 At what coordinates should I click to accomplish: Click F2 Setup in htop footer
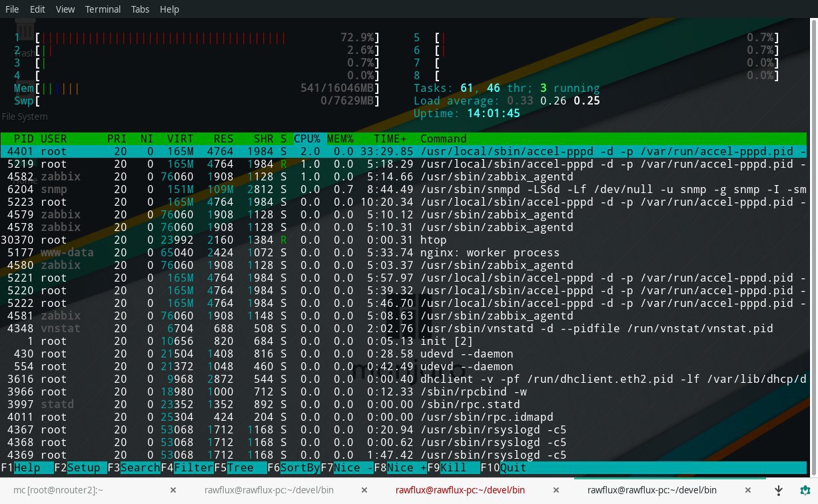pyautogui.click(x=81, y=467)
